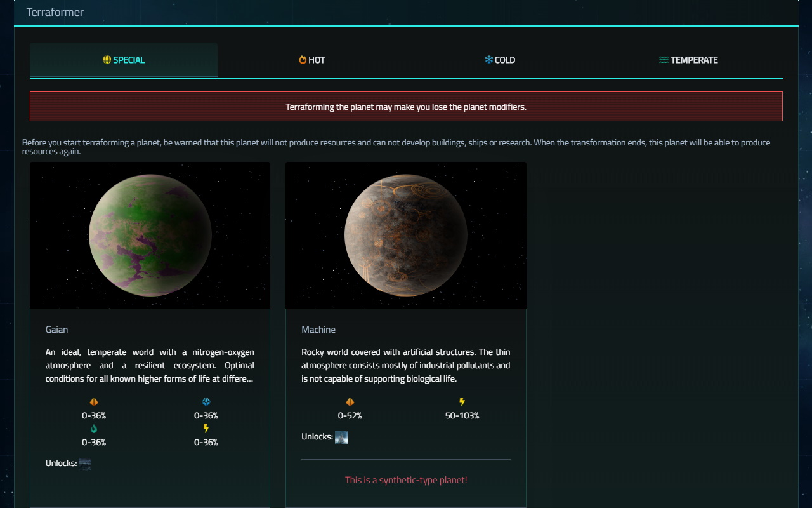Click the lightning energy icon on Machine card
Image resolution: width=812 pixels, height=508 pixels.
point(462,402)
